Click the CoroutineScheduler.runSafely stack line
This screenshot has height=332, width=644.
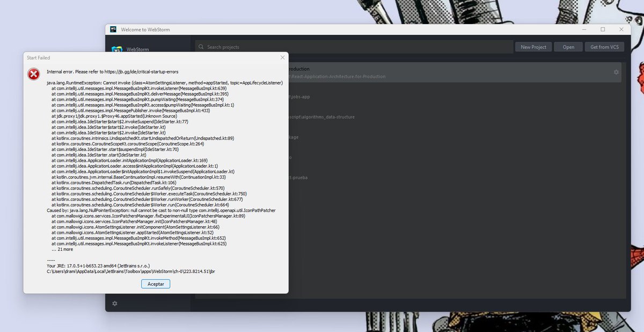[138, 189]
